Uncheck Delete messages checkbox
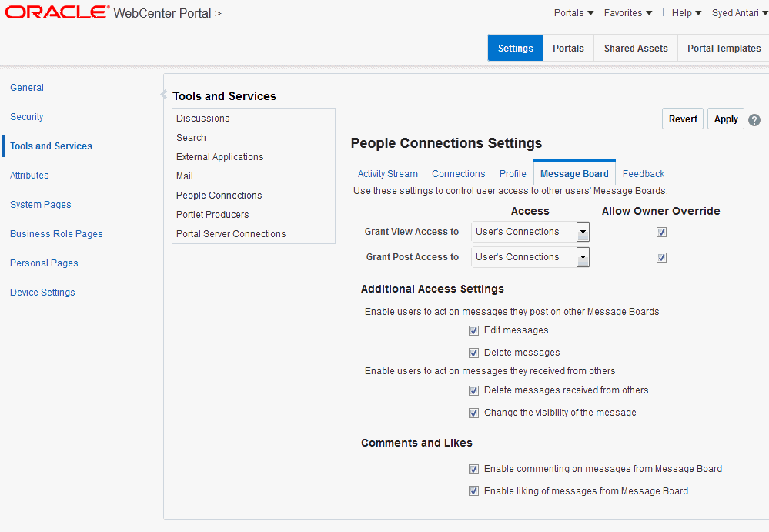The width and height of the screenshot is (769, 532). coord(473,353)
